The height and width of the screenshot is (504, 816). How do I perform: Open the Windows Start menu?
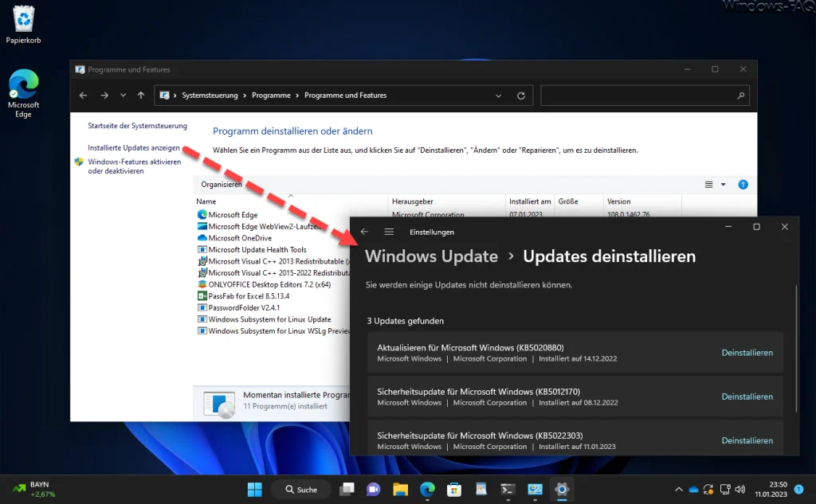click(254, 490)
